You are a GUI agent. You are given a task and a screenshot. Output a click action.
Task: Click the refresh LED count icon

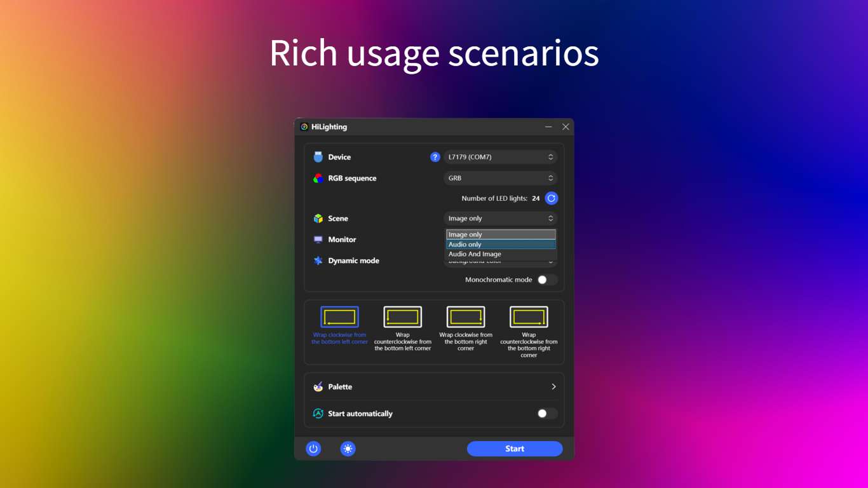(x=551, y=198)
